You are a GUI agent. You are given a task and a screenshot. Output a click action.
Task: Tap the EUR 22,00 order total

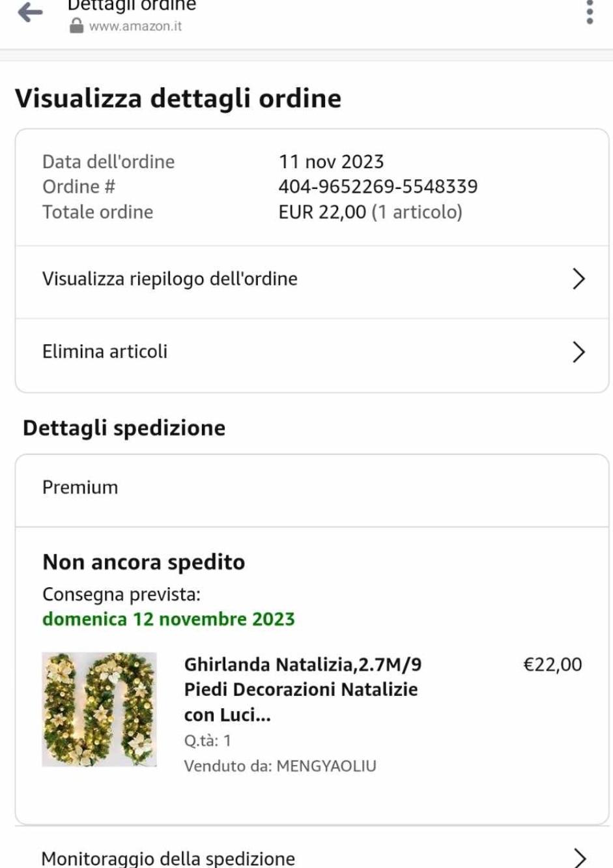coord(322,212)
